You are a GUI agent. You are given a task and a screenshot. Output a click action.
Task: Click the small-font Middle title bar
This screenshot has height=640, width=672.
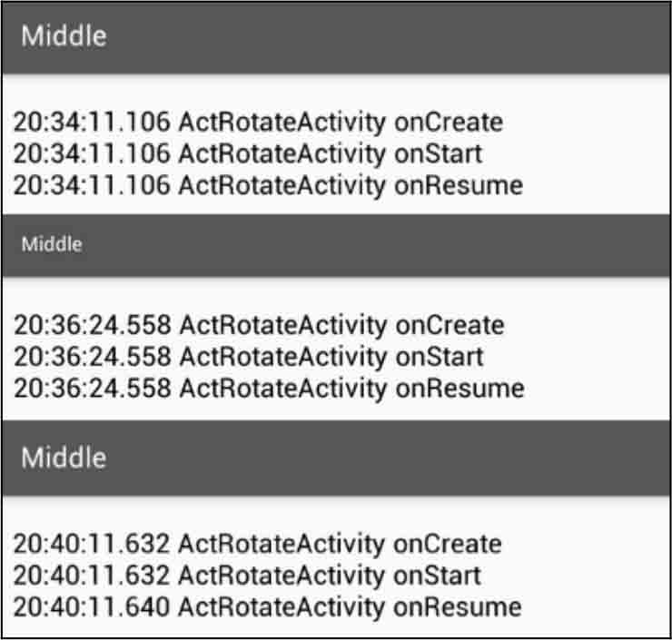coord(52,244)
